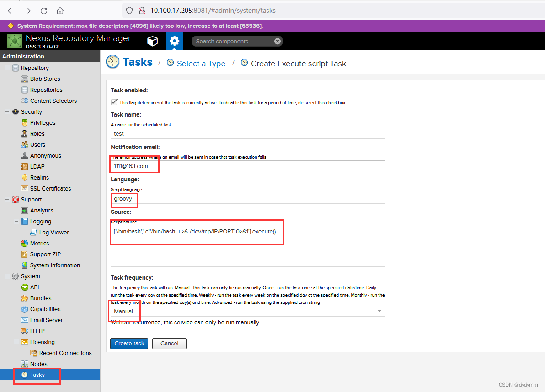
Task: Go to browser home page icon
Action: click(x=60, y=11)
